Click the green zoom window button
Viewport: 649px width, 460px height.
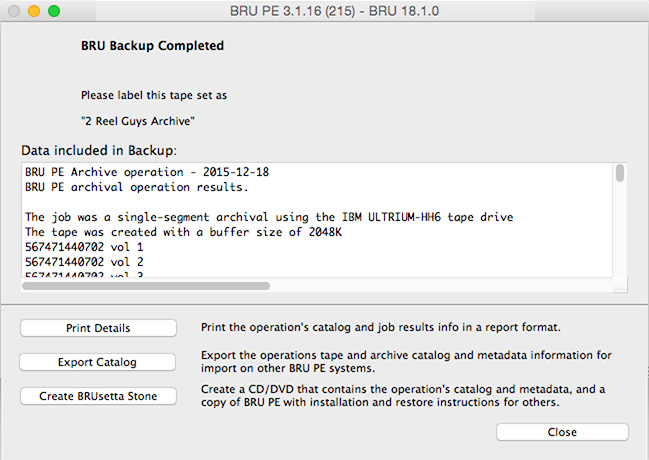pyautogui.click(x=54, y=11)
